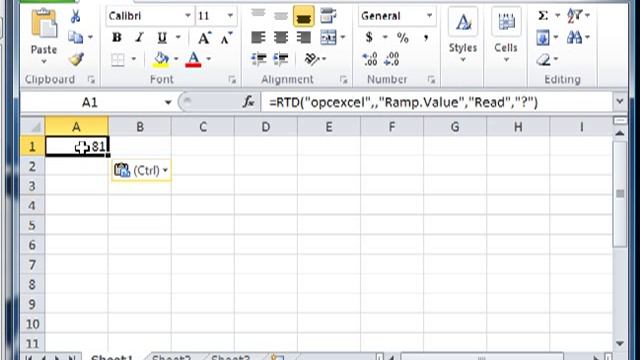This screenshot has height=360, width=640.
Task: Click Select All corner button
Action: coord(33,127)
